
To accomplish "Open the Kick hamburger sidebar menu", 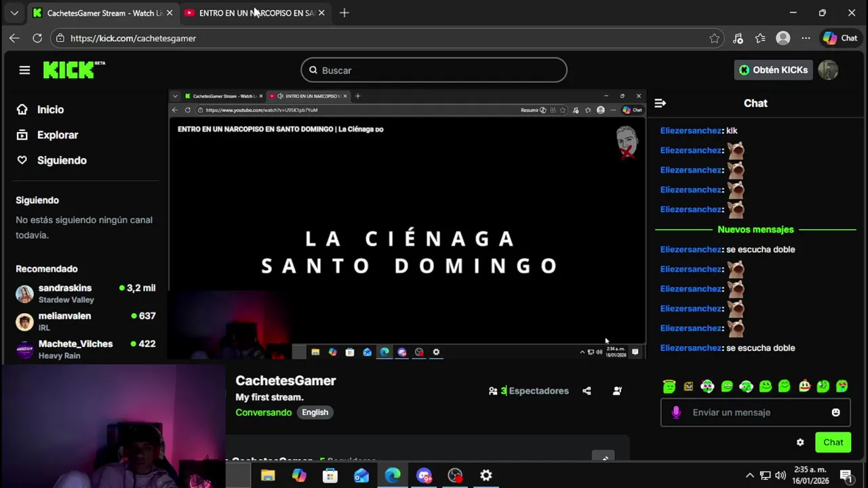I will (x=24, y=70).
